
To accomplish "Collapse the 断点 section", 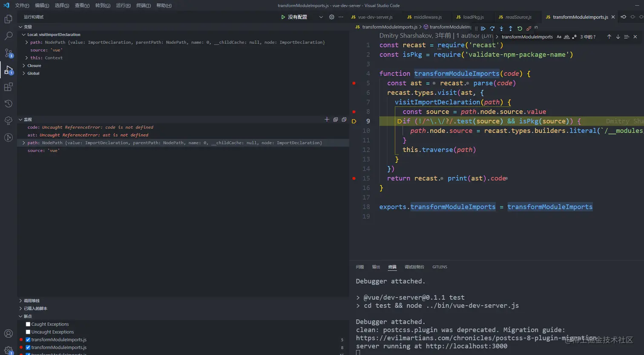I will 20,316.
